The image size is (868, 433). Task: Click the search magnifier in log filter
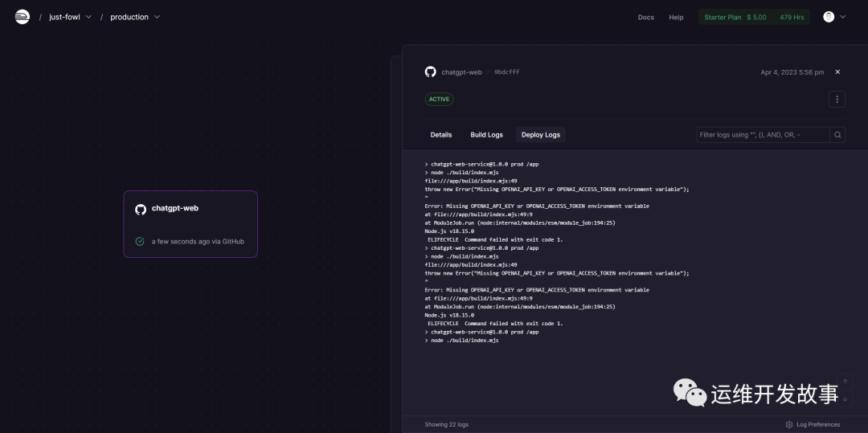coord(837,135)
